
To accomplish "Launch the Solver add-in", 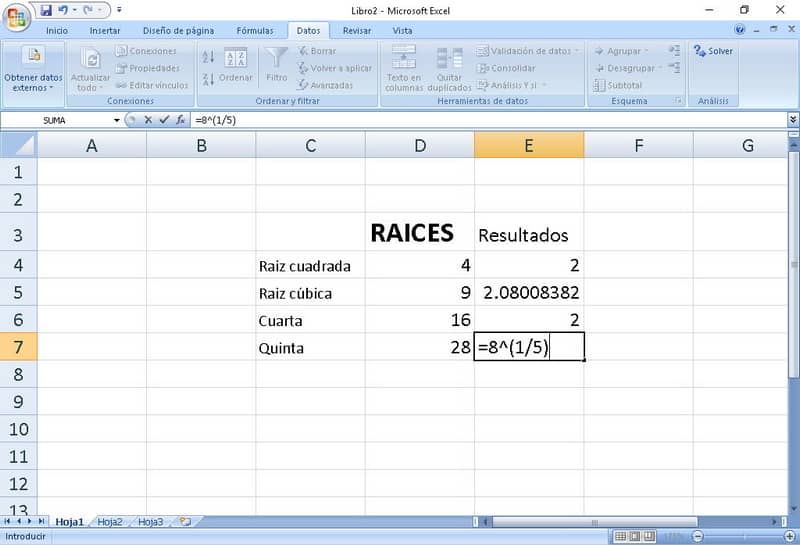I will (x=713, y=51).
